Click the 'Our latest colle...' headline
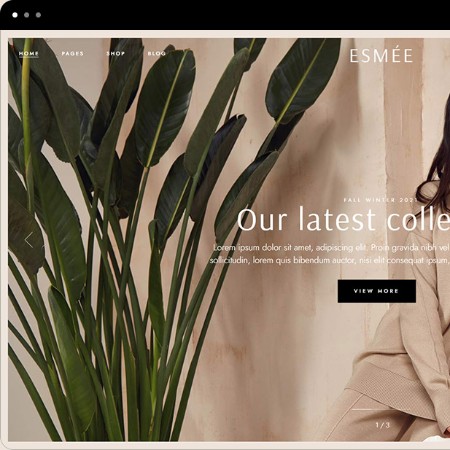 tap(343, 219)
